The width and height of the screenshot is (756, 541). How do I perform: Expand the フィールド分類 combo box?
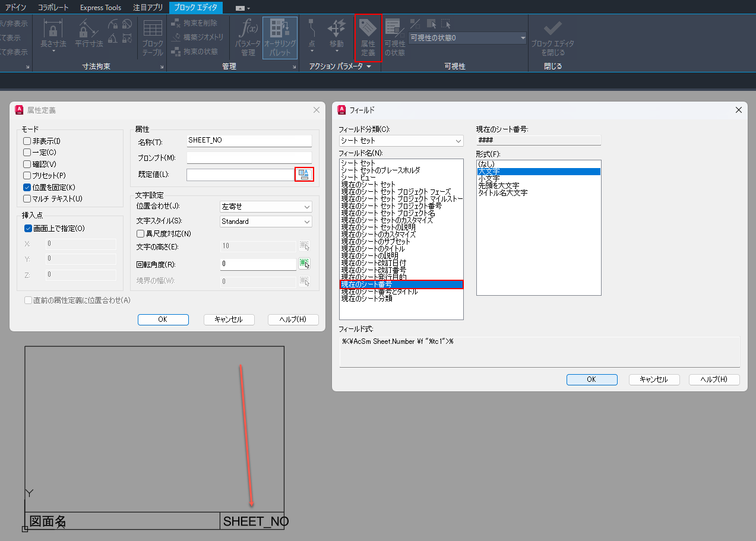pyautogui.click(x=401, y=141)
